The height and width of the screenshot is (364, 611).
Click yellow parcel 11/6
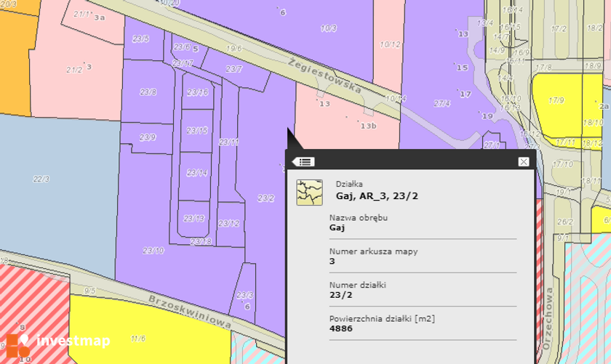point(138,339)
